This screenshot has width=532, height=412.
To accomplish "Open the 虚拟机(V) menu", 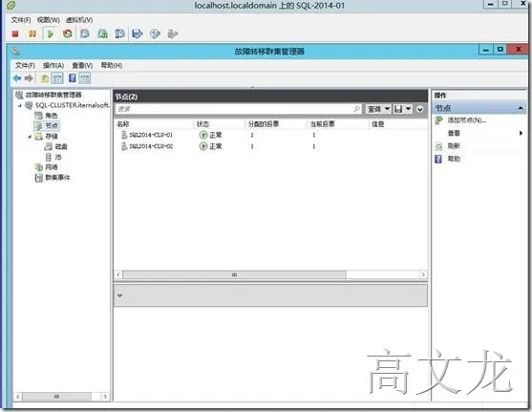I will pyautogui.click(x=79, y=20).
